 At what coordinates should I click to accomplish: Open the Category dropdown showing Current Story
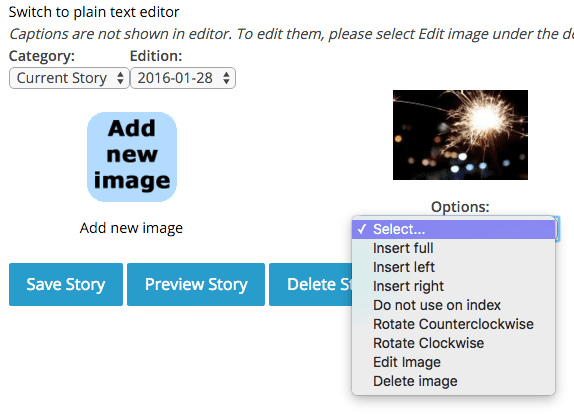click(x=69, y=78)
